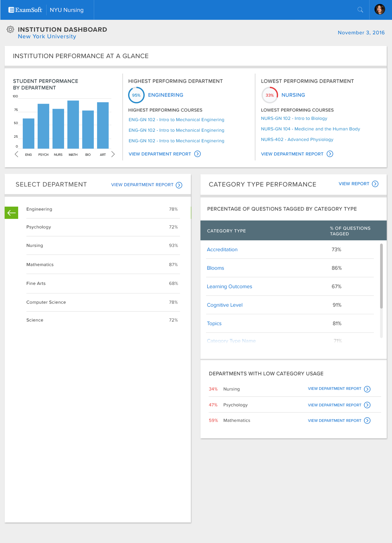Click the arrow icon for Mathematics low category usage
Screen dimensions: 392x543
click(x=367, y=421)
